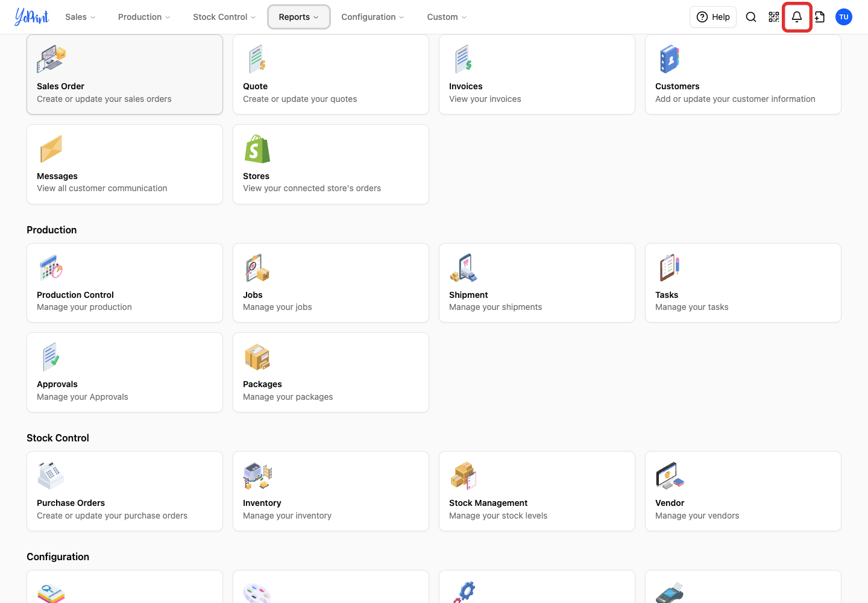
Task: Click the Messages envelope icon
Action: click(x=51, y=149)
